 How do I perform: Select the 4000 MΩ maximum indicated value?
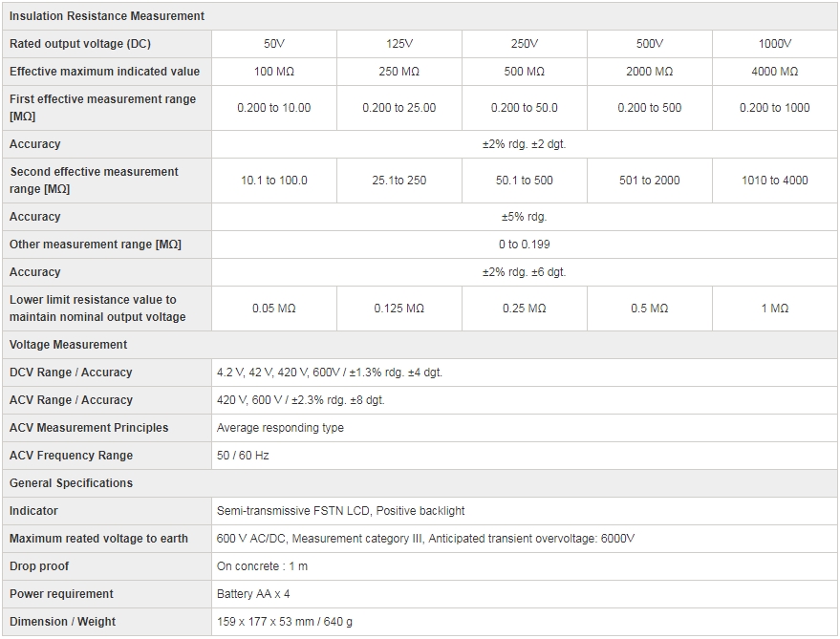[x=774, y=72]
